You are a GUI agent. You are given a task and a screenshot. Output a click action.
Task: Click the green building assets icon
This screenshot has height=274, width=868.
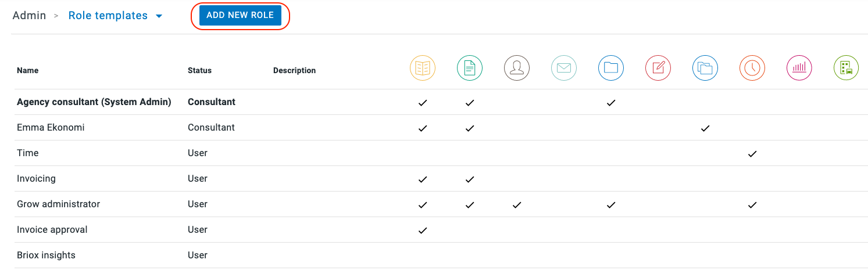pos(846,68)
